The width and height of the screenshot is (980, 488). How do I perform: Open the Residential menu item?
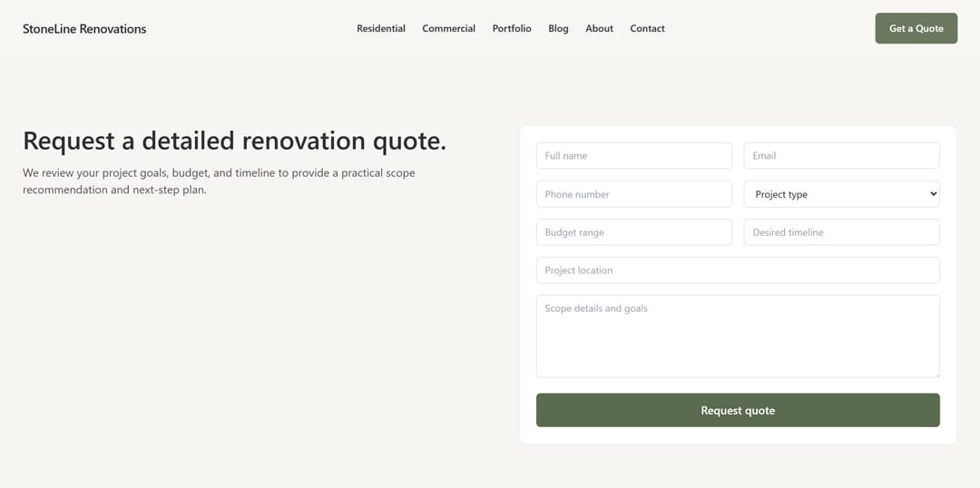click(381, 29)
